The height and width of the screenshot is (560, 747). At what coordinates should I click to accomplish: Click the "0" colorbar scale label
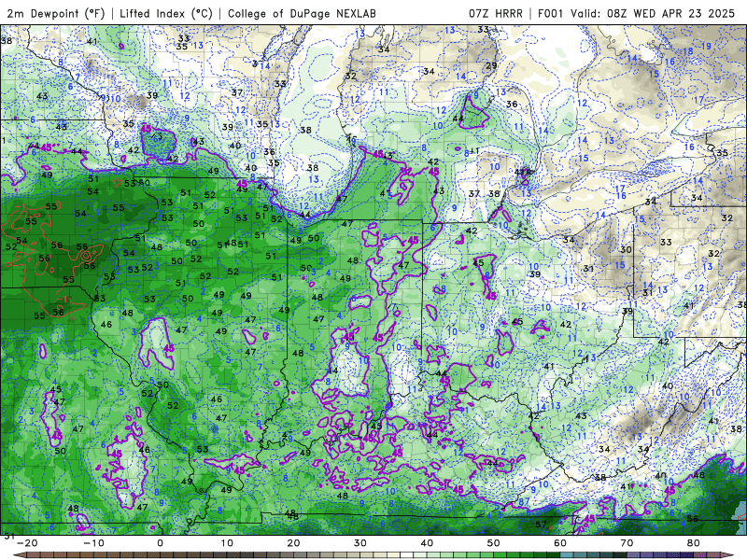160,543
